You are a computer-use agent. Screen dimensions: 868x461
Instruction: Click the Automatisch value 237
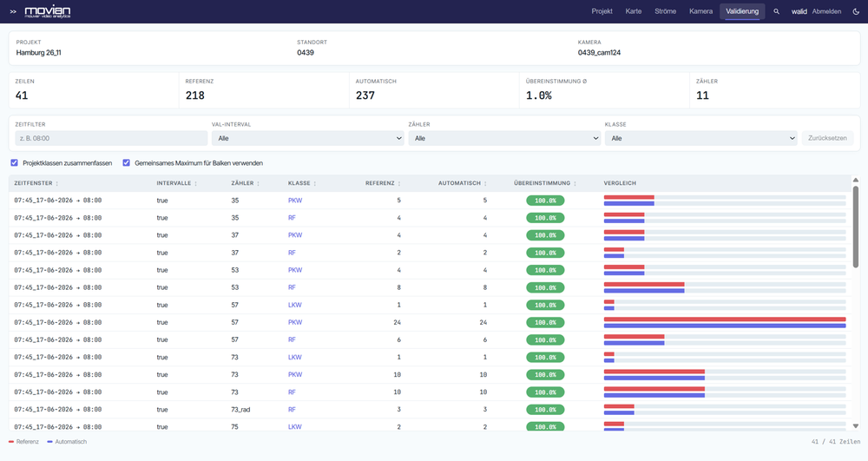[x=365, y=95]
